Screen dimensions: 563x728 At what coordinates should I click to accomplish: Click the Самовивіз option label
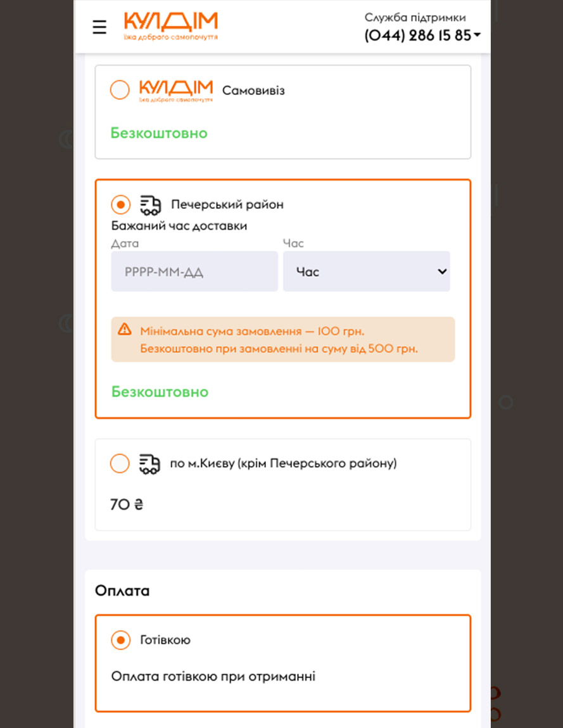(x=253, y=91)
